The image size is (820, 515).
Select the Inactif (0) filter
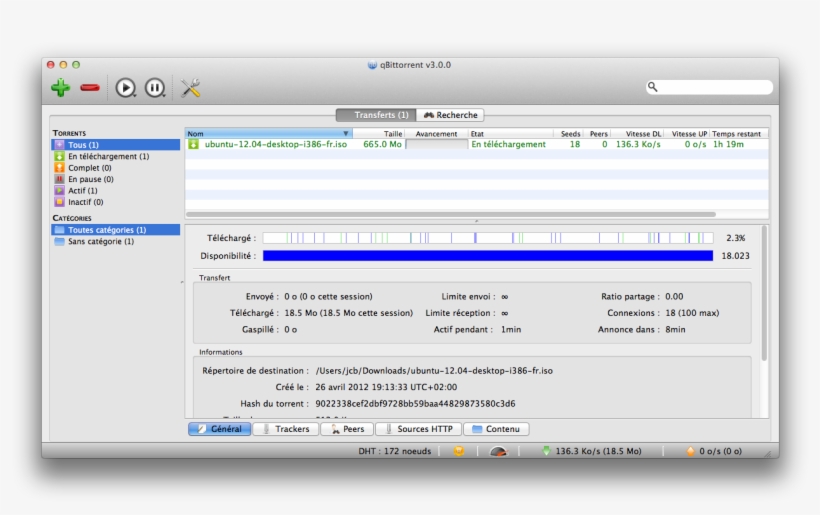pyautogui.click(x=116, y=202)
